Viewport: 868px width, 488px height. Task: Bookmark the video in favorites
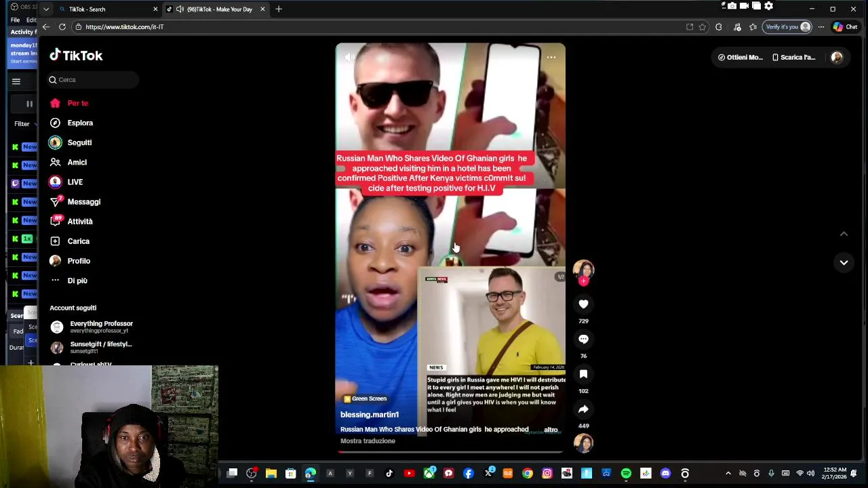(x=583, y=374)
